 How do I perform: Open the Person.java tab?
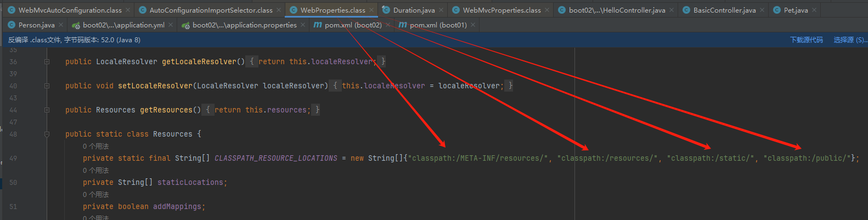(36, 25)
